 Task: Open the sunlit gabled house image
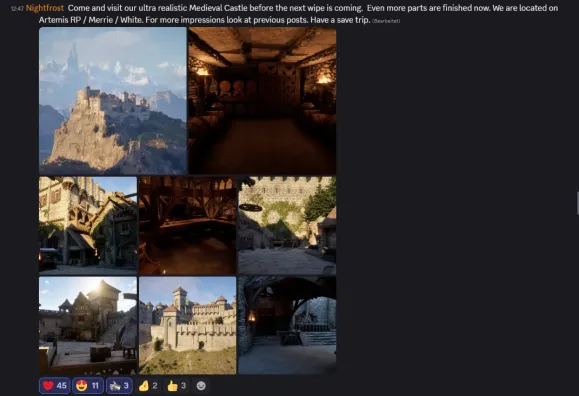88,325
